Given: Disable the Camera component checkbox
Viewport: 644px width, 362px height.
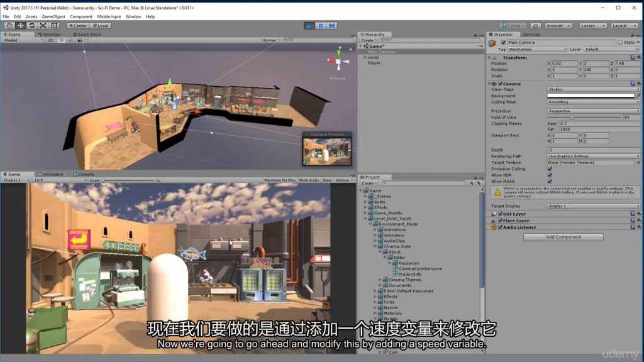Looking at the screenshot, I should [x=500, y=84].
